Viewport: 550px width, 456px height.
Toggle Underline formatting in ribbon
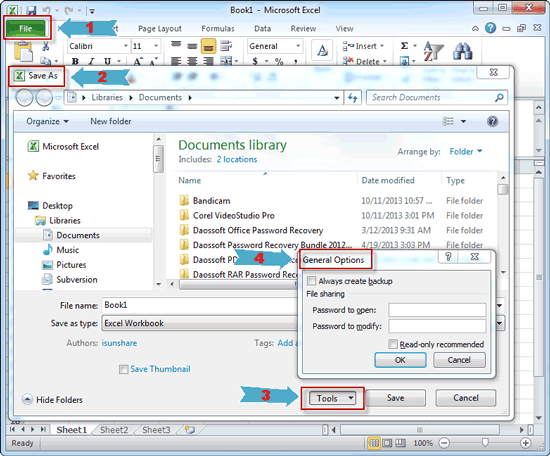click(107, 61)
